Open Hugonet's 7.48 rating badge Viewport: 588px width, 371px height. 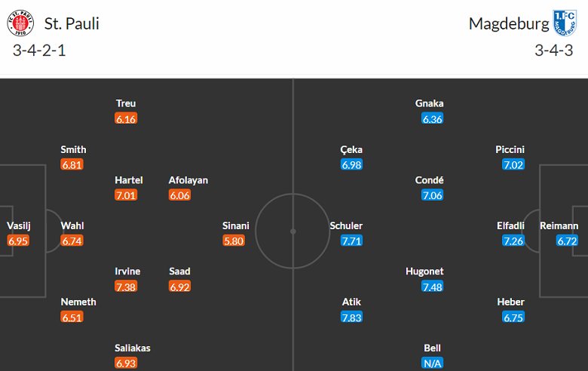click(433, 287)
